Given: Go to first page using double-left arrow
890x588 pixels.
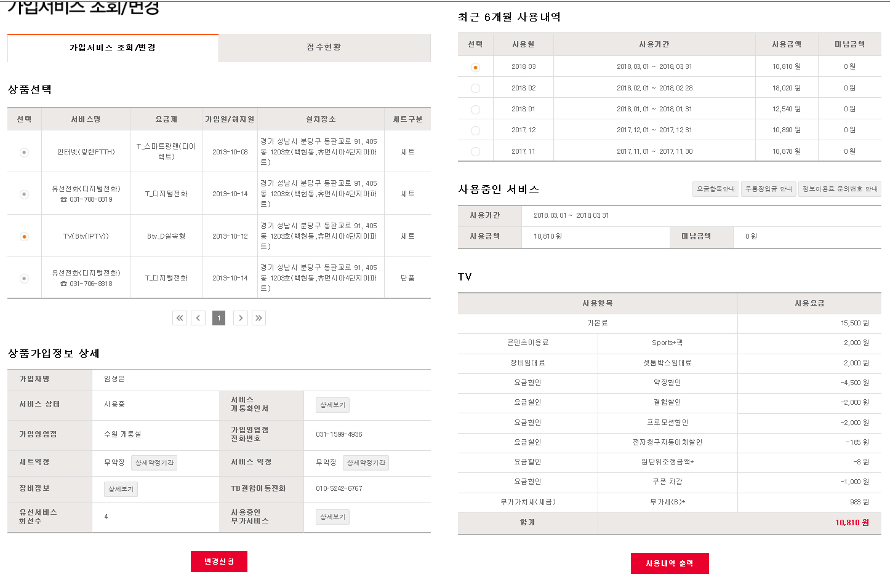Looking at the screenshot, I should (180, 318).
